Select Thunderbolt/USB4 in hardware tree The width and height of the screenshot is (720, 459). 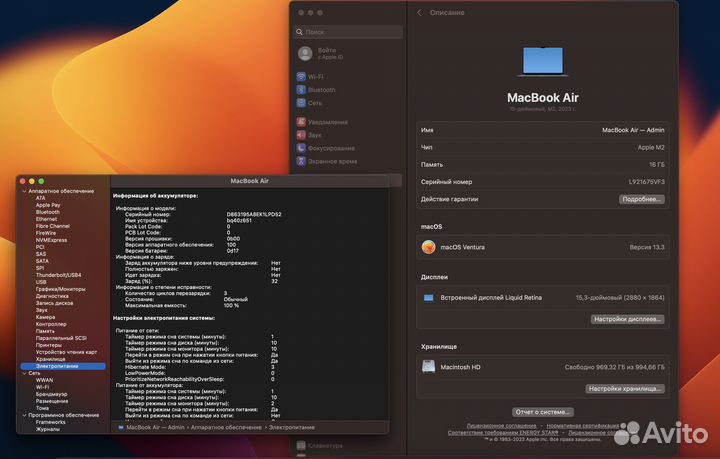click(58, 275)
